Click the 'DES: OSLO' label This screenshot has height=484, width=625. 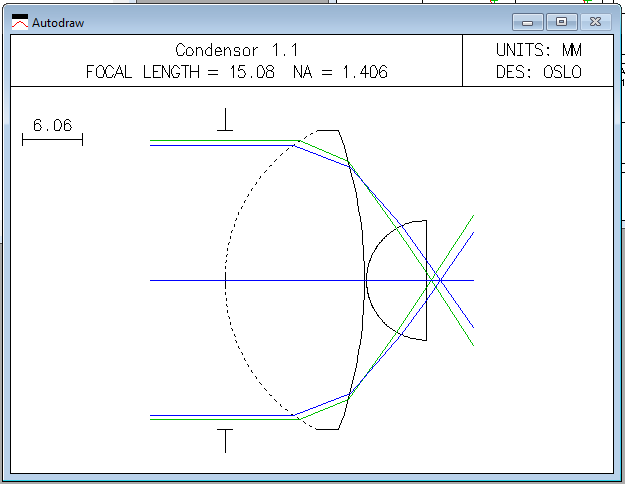pyautogui.click(x=539, y=72)
